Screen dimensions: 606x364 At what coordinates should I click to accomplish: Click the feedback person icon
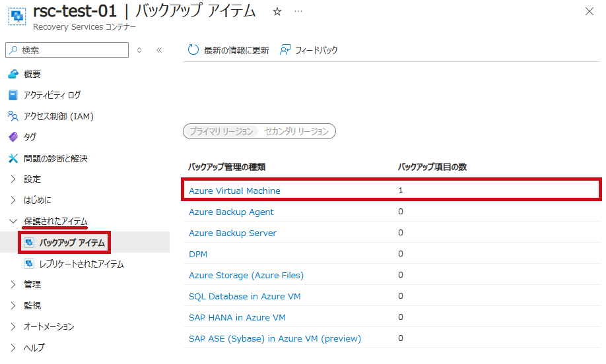(x=285, y=50)
